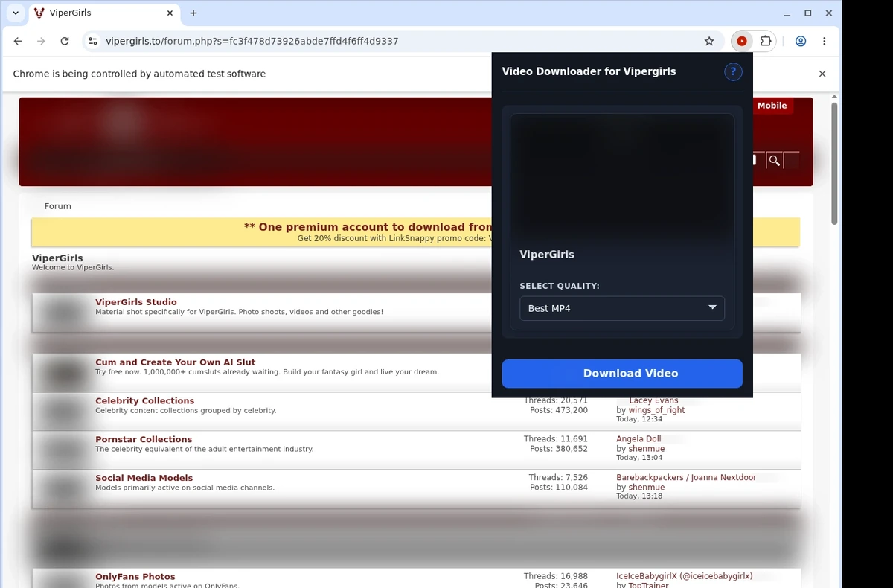893x588 pixels.
Task: Click the 'SELECT QUALITY:' label
Action: coord(560,286)
